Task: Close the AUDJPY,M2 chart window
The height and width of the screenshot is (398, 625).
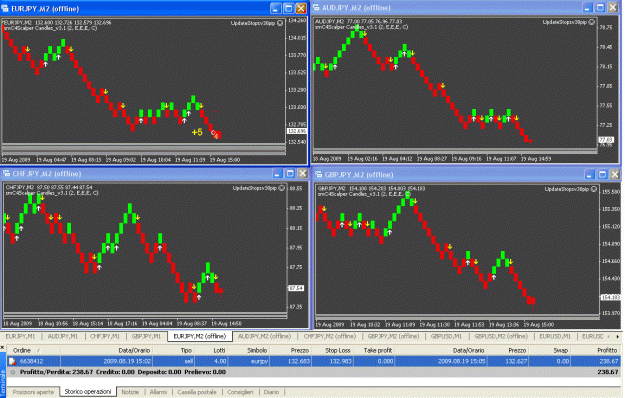Action: [x=613, y=8]
